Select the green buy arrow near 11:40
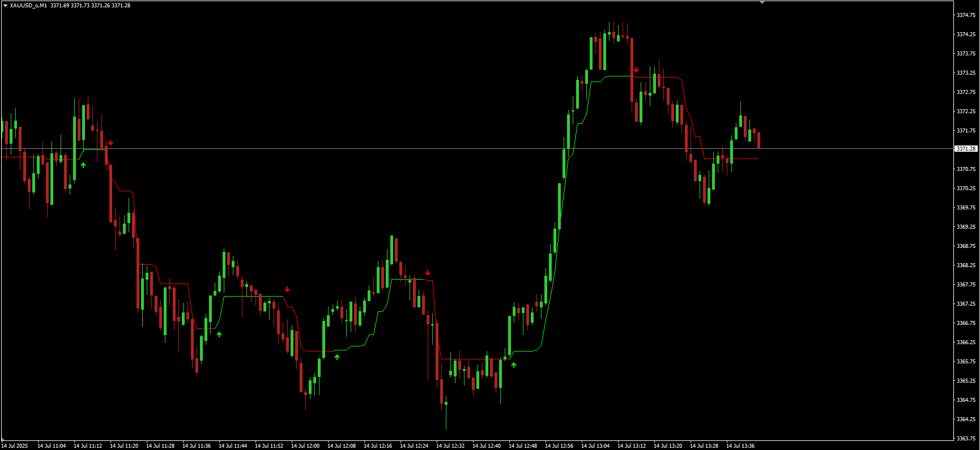Image resolution: width=980 pixels, height=450 pixels. click(219, 335)
